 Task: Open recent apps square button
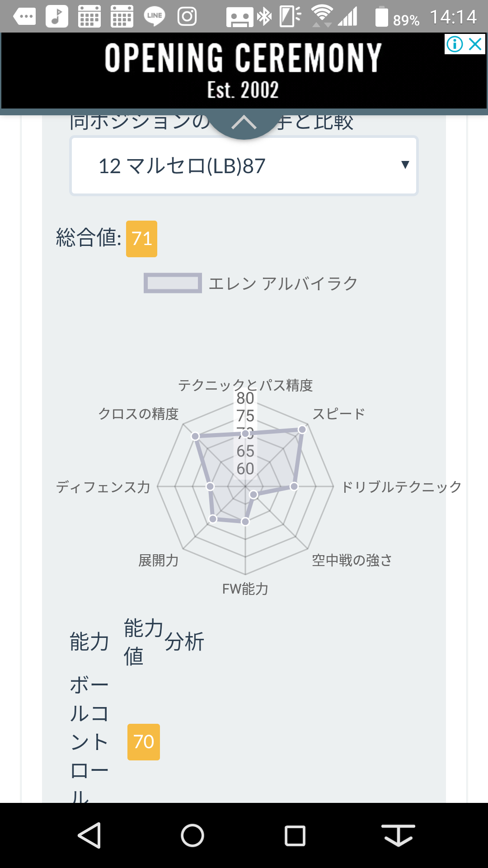pyautogui.click(x=295, y=835)
